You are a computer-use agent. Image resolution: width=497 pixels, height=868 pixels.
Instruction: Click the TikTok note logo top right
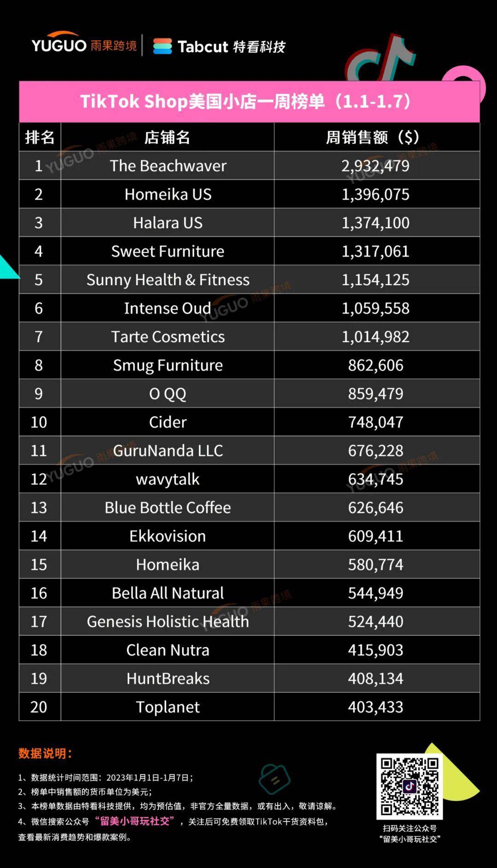[x=382, y=58]
